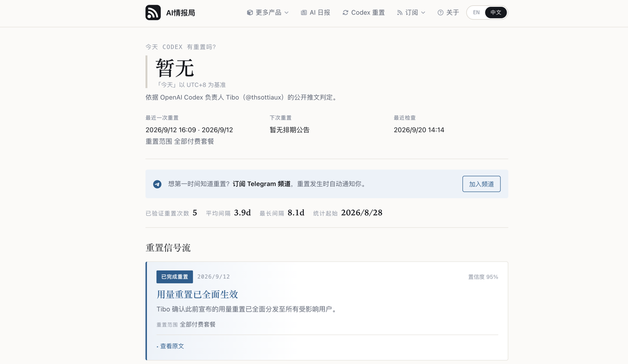This screenshot has width=628, height=364.
Task: Click the 今天 CODEX 有重置吗? label
Action: [x=181, y=47]
